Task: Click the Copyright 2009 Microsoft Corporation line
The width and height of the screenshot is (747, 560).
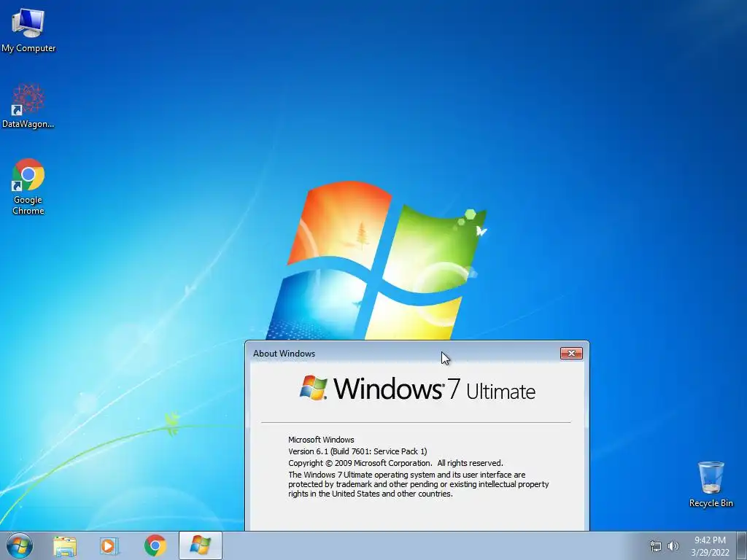Action: click(395, 463)
